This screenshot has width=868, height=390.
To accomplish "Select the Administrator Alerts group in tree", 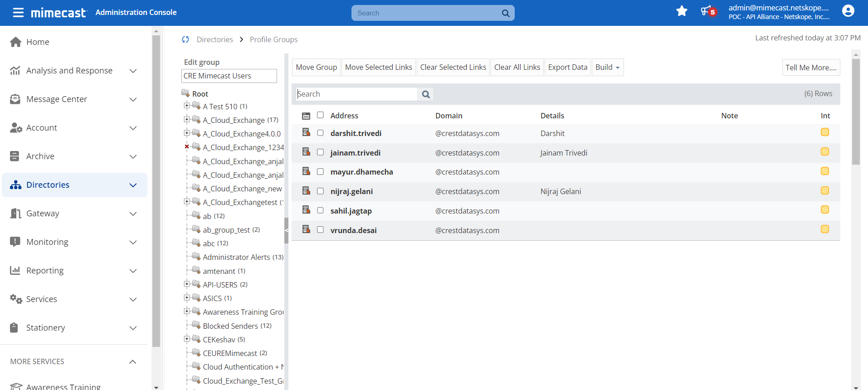I will point(236,257).
